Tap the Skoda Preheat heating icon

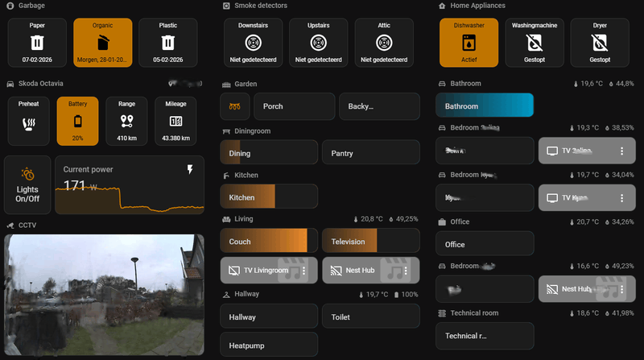click(x=29, y=125)
